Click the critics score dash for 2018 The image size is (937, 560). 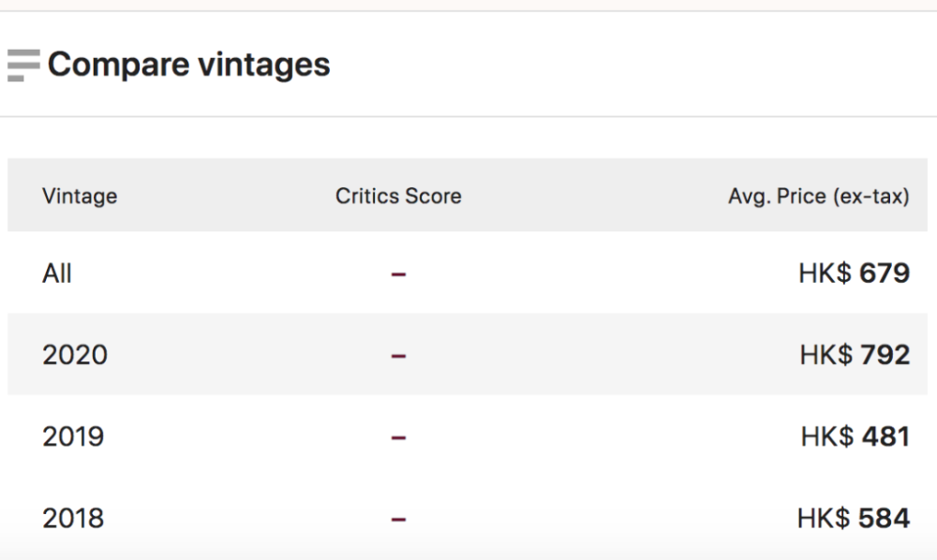pos(398,519)
